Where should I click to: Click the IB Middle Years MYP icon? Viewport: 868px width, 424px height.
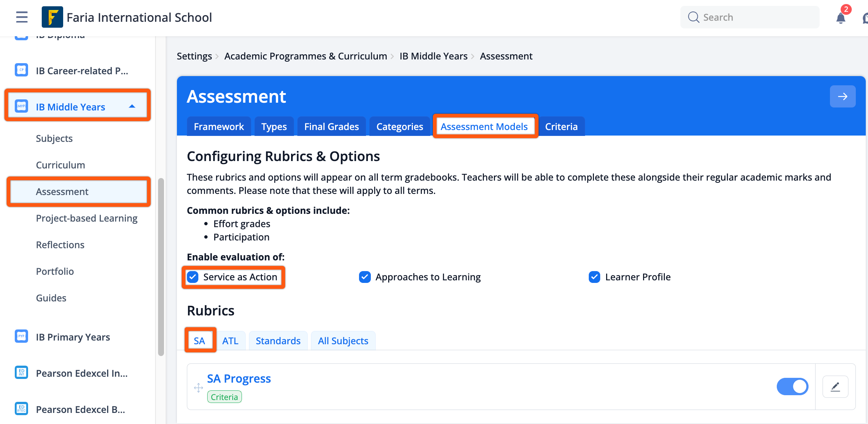(21, 106)
